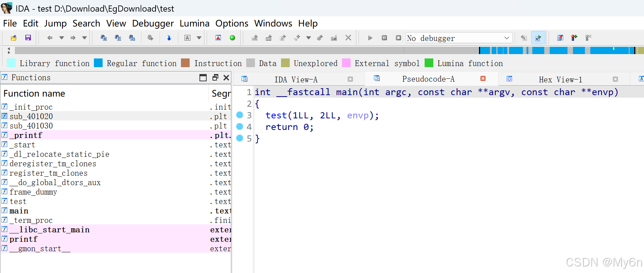Open the Jump menu
Screen dimensions: 644x273
55,24
